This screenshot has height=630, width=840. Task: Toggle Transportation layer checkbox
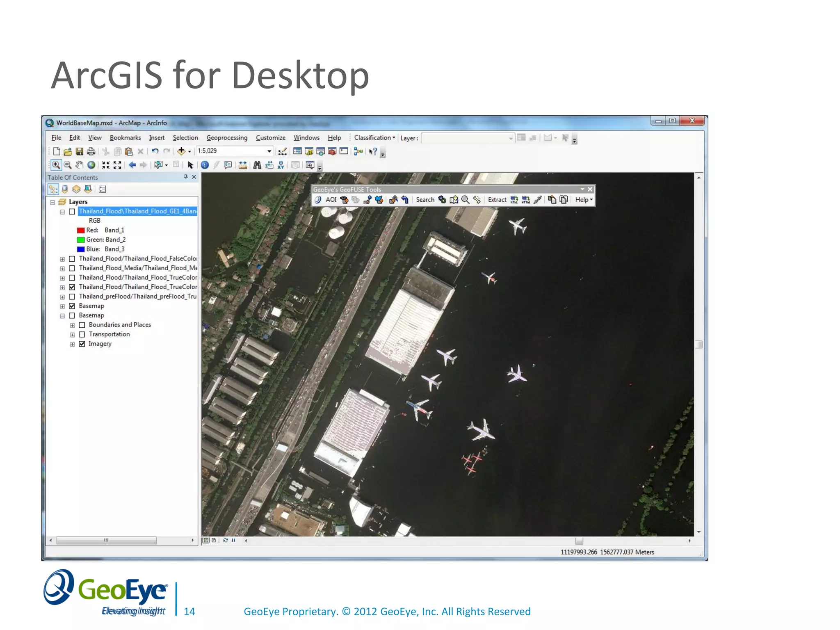[82, 335]
